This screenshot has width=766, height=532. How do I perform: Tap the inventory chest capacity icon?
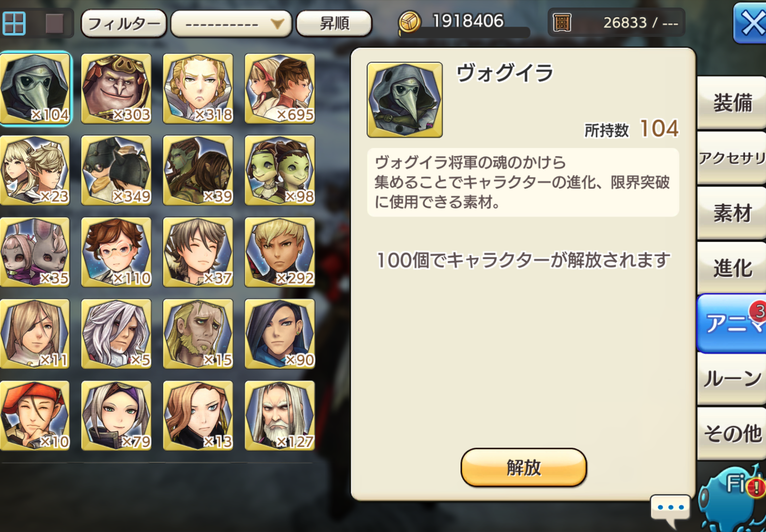(x=562, y=22)
